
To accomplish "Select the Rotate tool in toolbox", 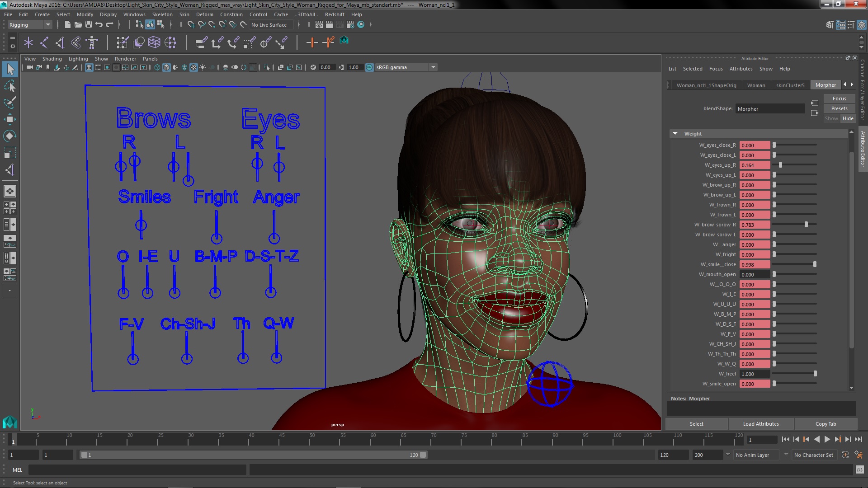I will click(9, 136).
